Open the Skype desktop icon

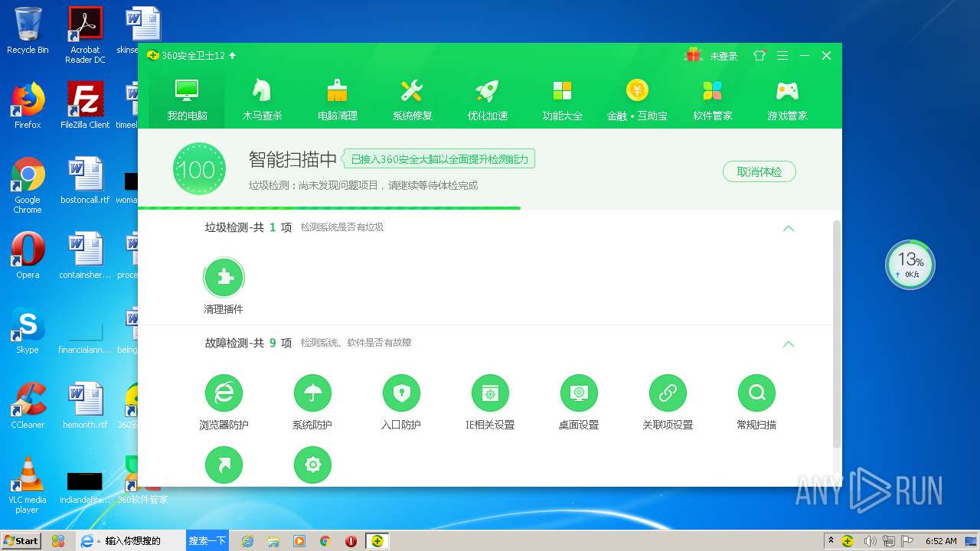tap(28, 331)
